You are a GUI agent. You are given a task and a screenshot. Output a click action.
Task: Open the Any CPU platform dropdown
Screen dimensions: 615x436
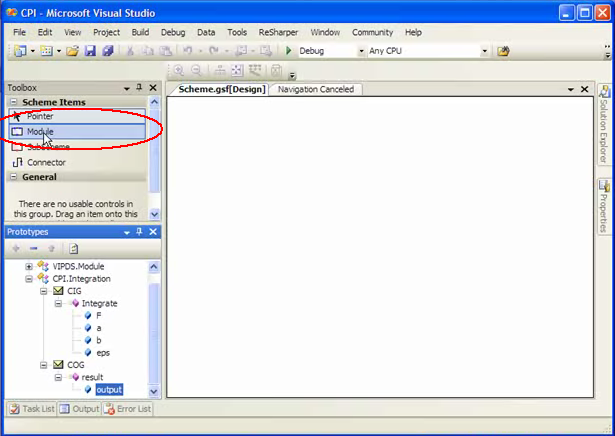(x=484, y=51)
